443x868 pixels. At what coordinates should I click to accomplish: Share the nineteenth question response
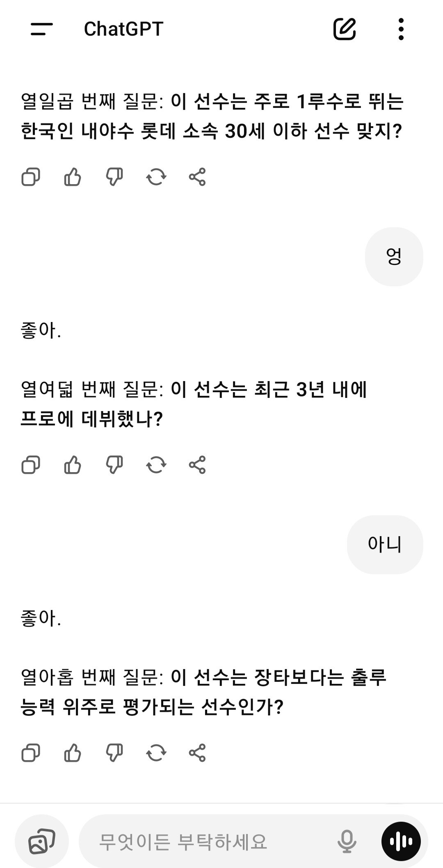point(197,753)
